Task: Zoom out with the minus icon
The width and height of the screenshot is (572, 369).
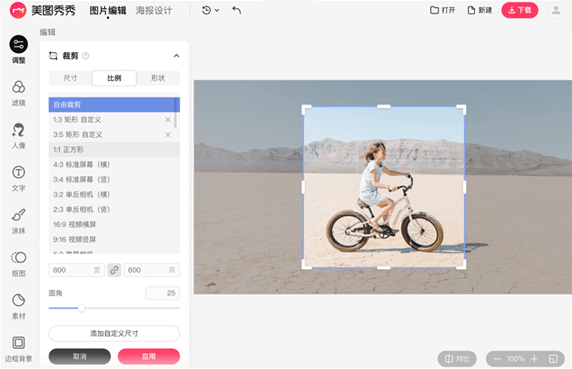Action: (497, 359)
